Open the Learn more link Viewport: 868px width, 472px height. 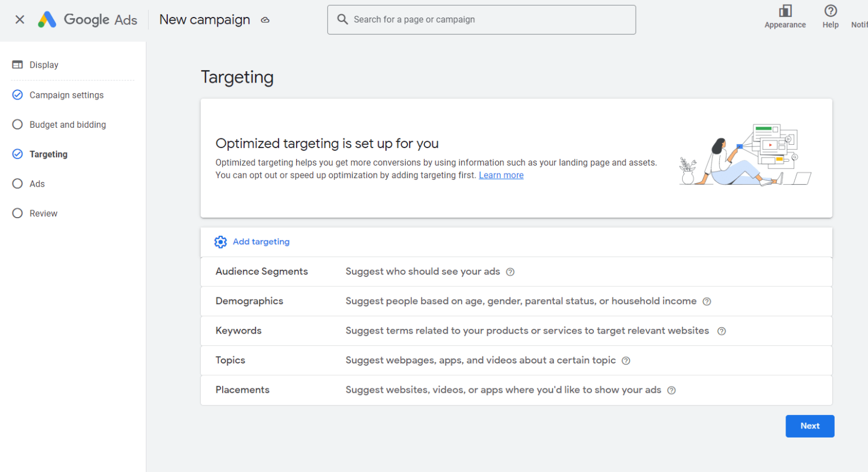tap(501, 175)
